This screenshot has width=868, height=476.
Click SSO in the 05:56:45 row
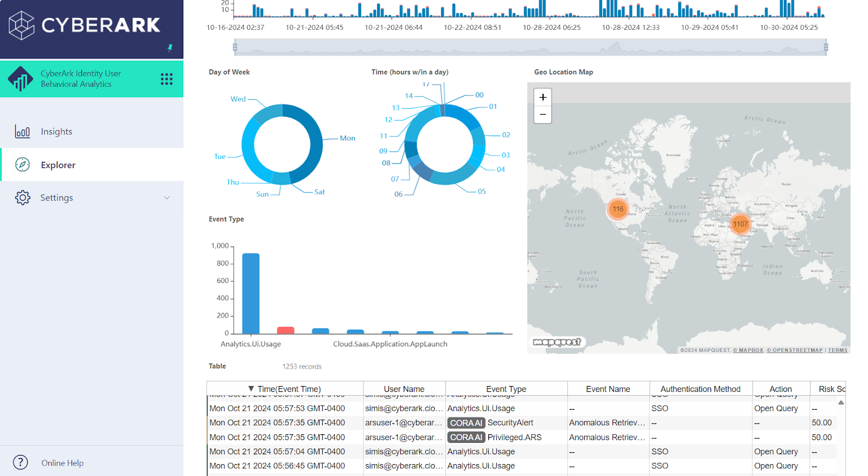pos(660,466)
